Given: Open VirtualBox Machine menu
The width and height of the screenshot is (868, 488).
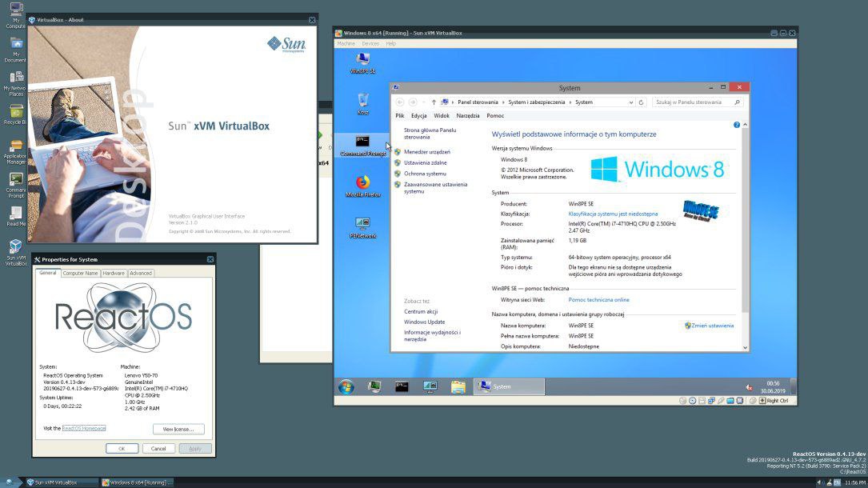Looking at the screenshot, I should tap(346, 44).
